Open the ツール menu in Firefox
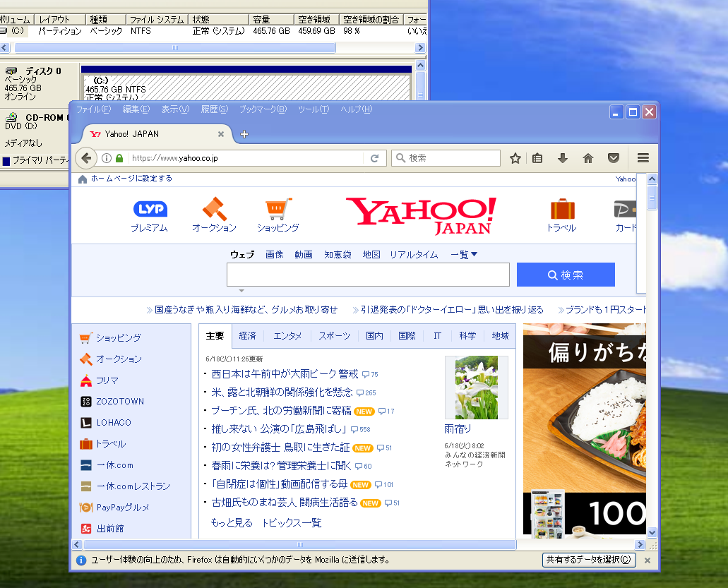The image size is (728, 588). (313, 109)
